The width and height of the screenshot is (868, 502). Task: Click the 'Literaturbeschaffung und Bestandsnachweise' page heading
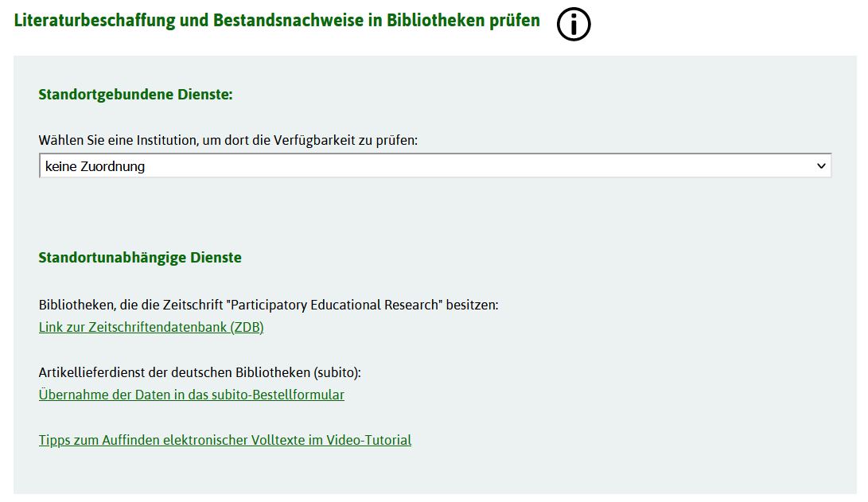tap(277, 21)
